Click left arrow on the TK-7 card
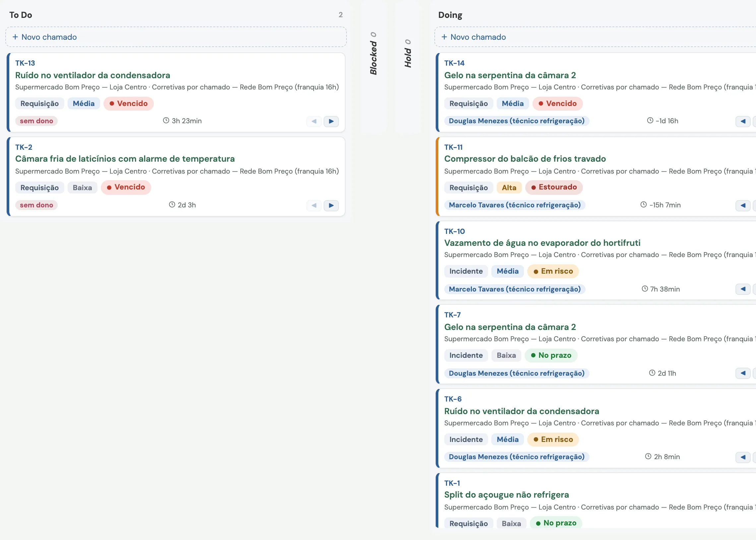Screen dimensions: 756x540 coord(743,373)
